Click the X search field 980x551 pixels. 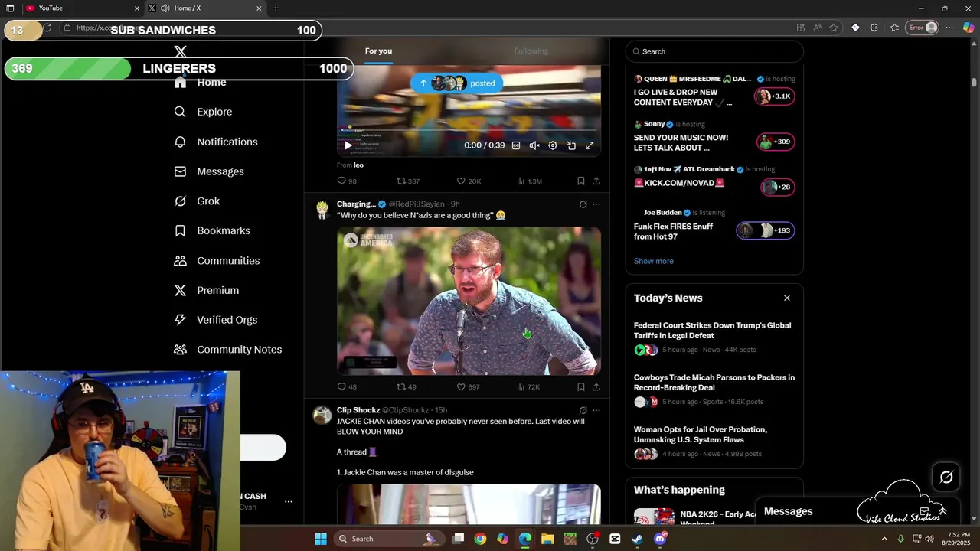pyautogui.click(x=714, y=51)
